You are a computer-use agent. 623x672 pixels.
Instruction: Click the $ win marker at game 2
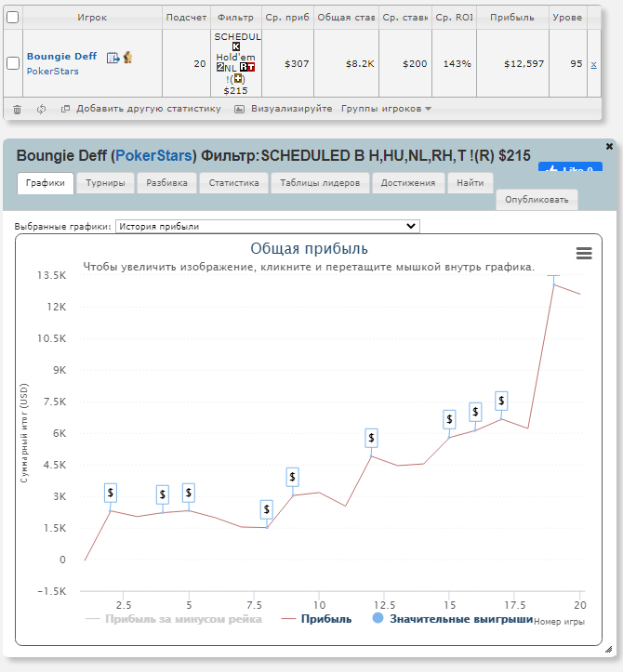(111, 493)
